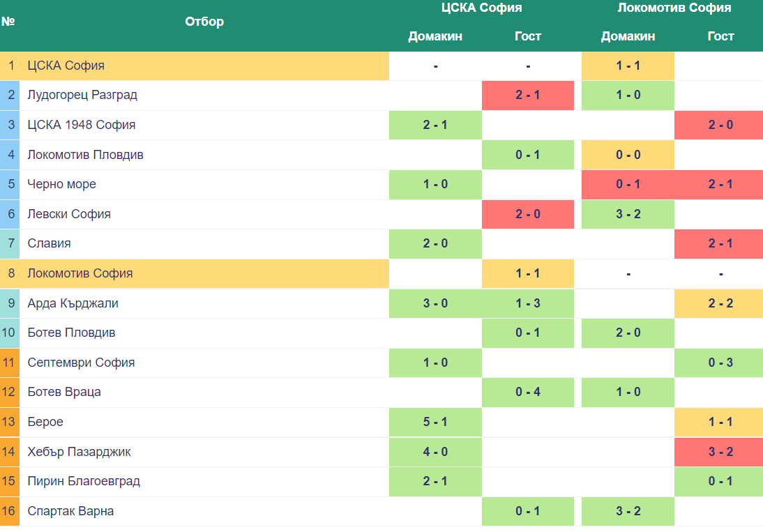Select team Пирин Благоевград
The height and width of the screenshot is (532, 763).
coord(84,481)
